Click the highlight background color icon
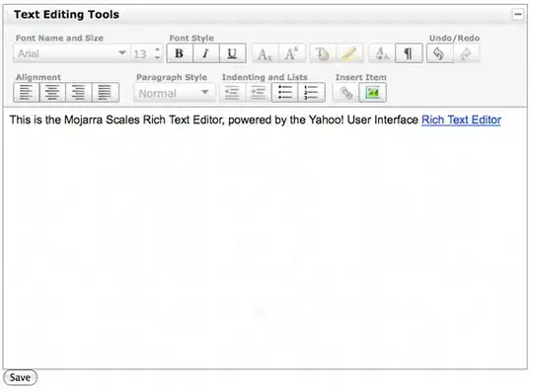The height and width of the screenshot is (392, 533). click(349, 53)
